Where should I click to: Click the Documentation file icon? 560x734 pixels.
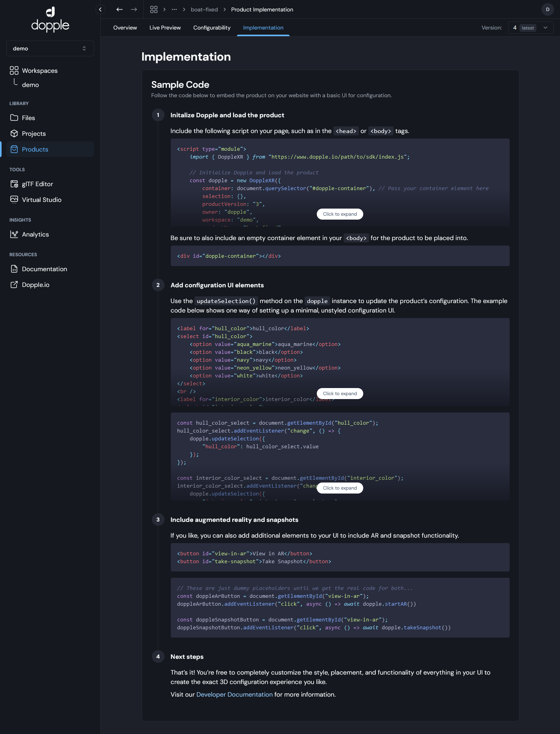[x=14, y=269]
